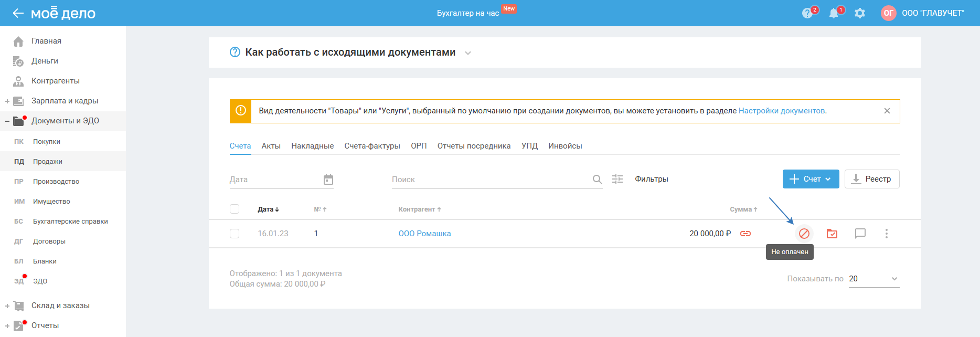Tick the select-all checkbox in table header

pos(235,209)
